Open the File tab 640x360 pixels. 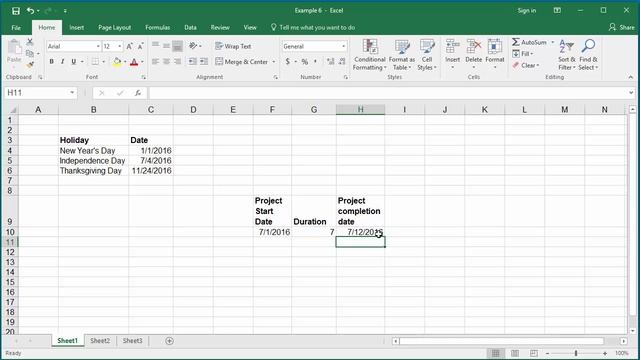coord(16,28)
